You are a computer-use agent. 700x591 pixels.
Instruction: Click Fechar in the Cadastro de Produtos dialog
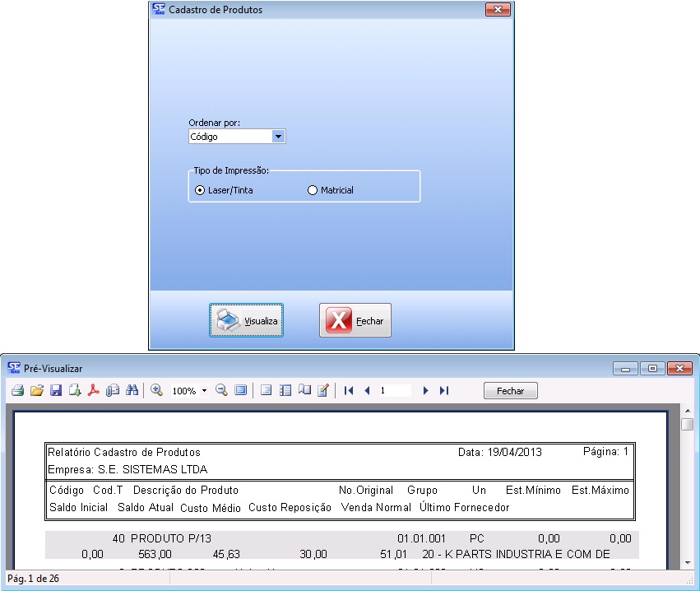[x=355, y=320]
